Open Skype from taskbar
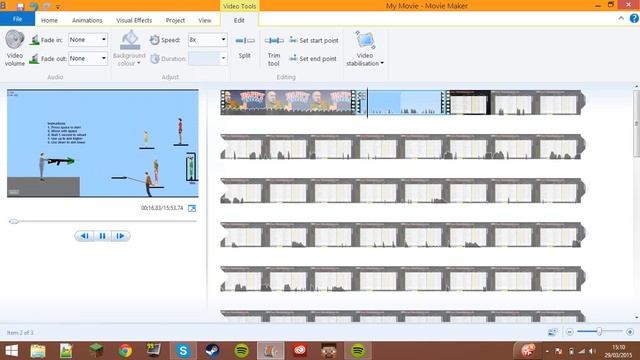Viewport: 640px width, 360px height. click(183, 351)
